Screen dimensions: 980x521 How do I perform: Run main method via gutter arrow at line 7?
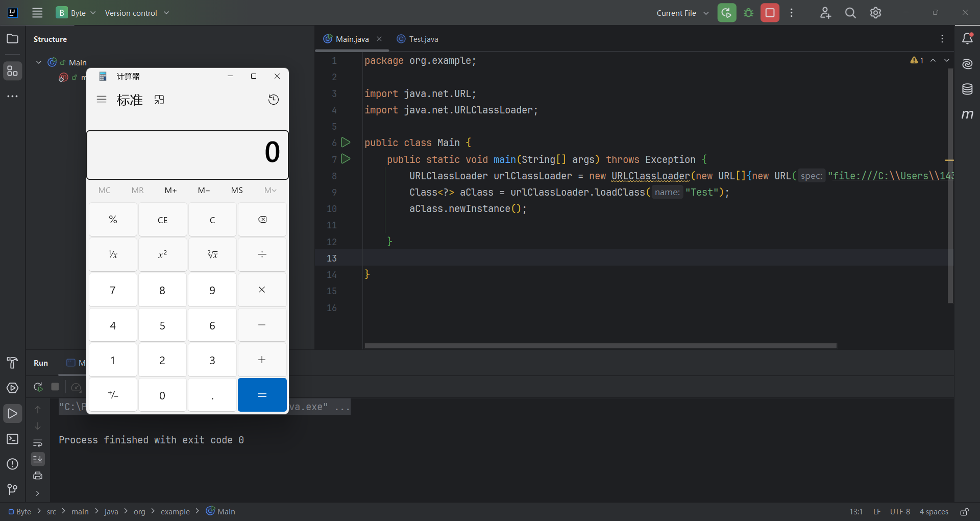click(346, 159)
